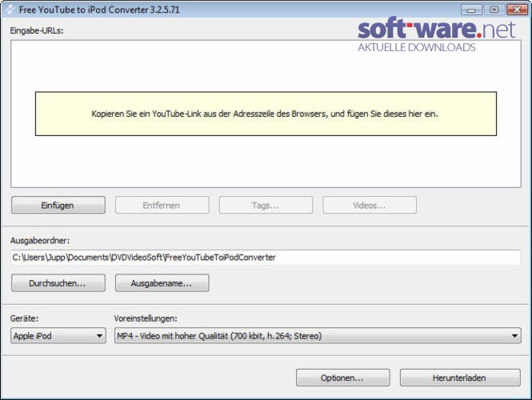Image resolution: width=532 pixels, height=400 pixels.
Task: Click the 'Voreinstellungen:' label
Action: (146, 318)
